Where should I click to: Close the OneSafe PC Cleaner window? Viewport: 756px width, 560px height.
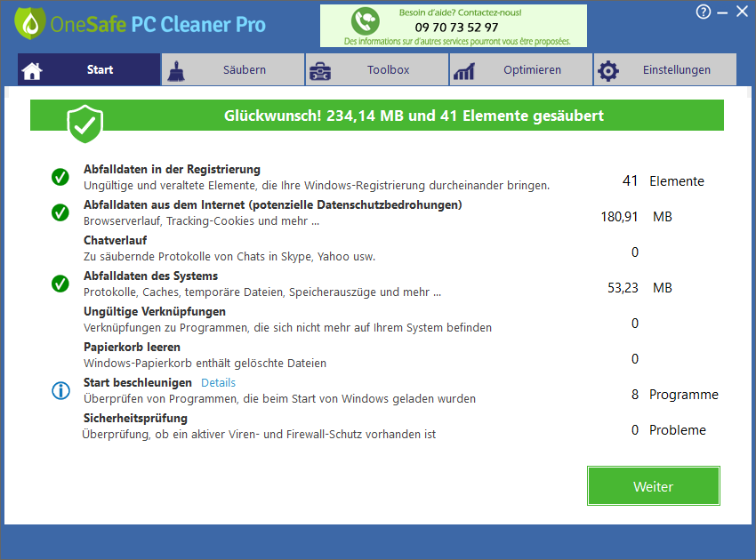(x=742, y=12)
